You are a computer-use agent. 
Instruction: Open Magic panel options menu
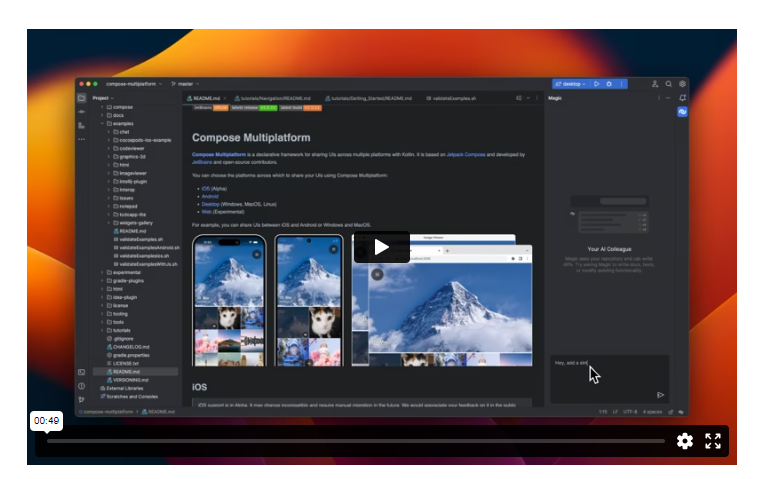[x=659, y=98]
